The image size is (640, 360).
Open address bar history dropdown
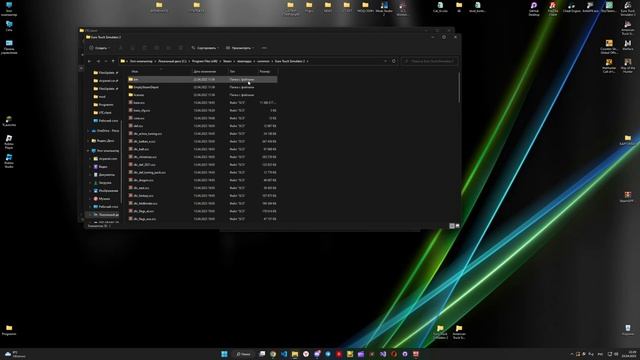tap(385, 61)
